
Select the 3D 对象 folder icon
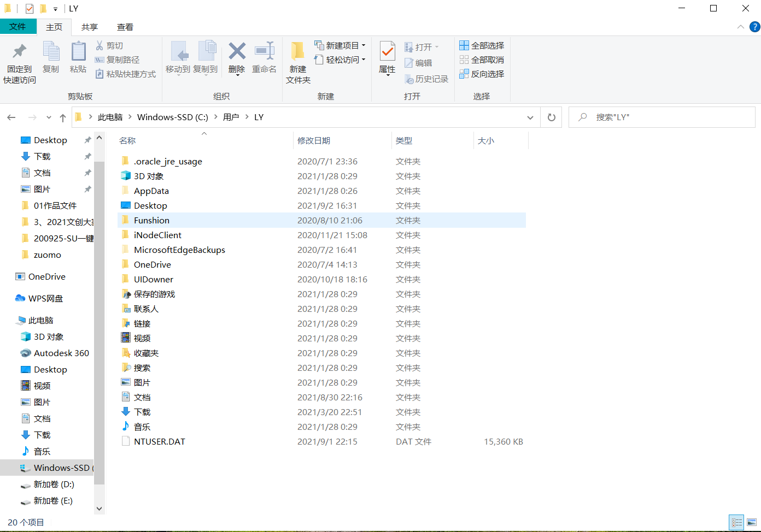pyautogui.click(x=126, y=176)
